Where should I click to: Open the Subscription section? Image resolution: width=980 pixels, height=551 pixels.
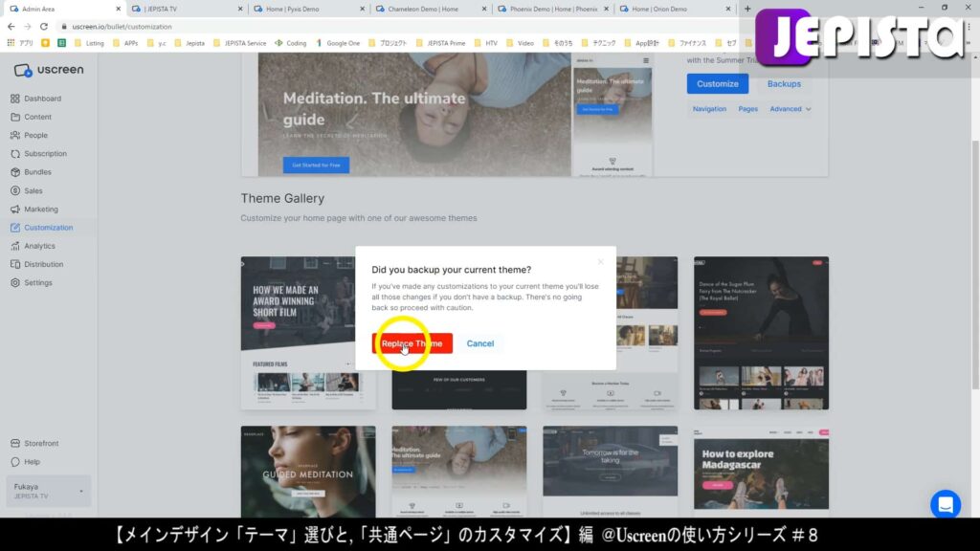45,154
